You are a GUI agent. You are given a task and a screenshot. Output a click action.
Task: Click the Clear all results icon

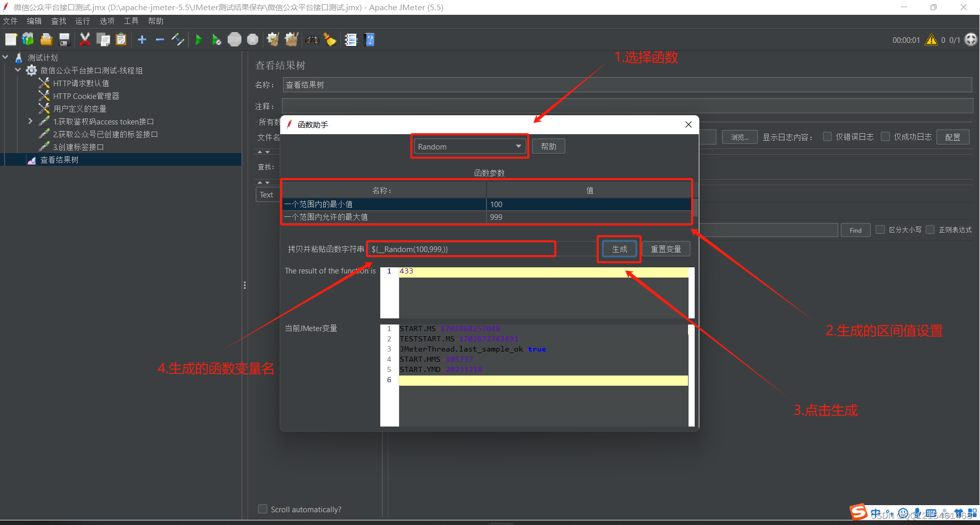(291, 39)
